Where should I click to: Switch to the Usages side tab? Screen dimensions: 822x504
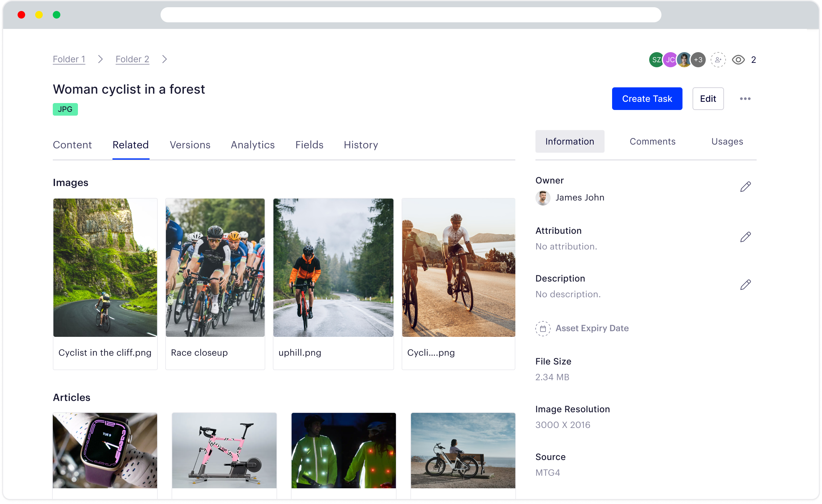click(727, 141)
